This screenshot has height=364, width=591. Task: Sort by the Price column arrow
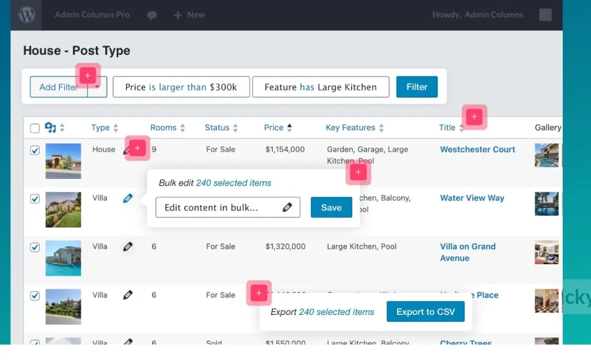click(290, 128)
